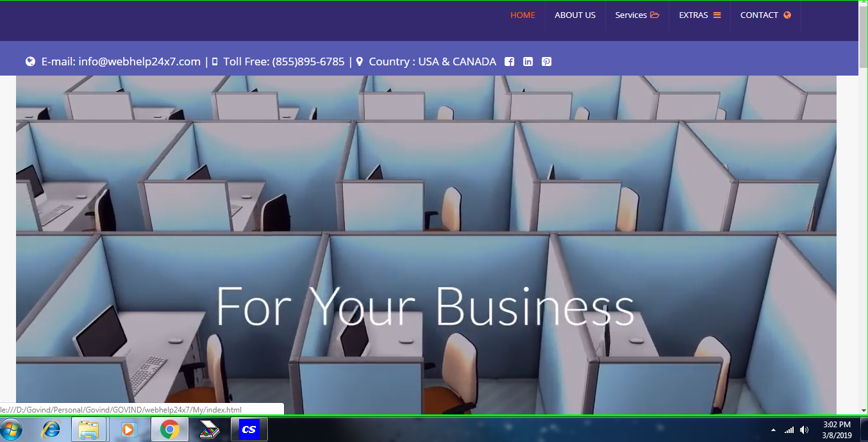Open File Explorer from the taskbar
The image size is (868, 442).
tap(88, 429)
